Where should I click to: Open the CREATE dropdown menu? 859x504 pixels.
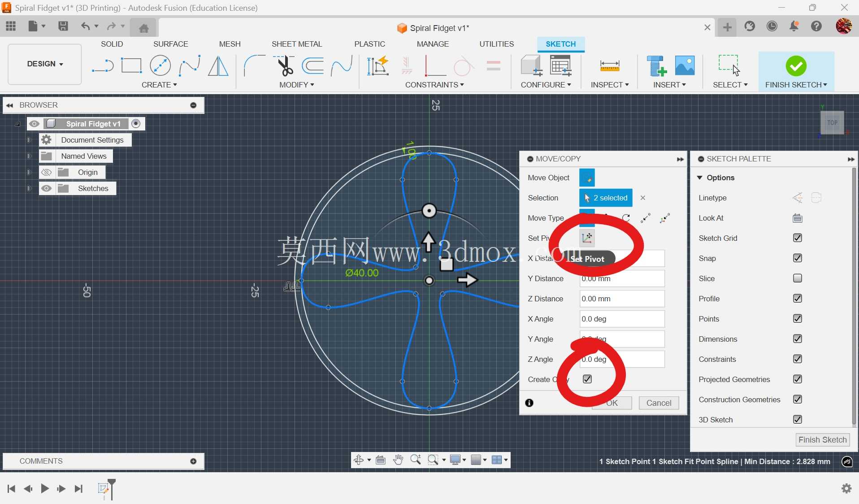click(159, 85)
